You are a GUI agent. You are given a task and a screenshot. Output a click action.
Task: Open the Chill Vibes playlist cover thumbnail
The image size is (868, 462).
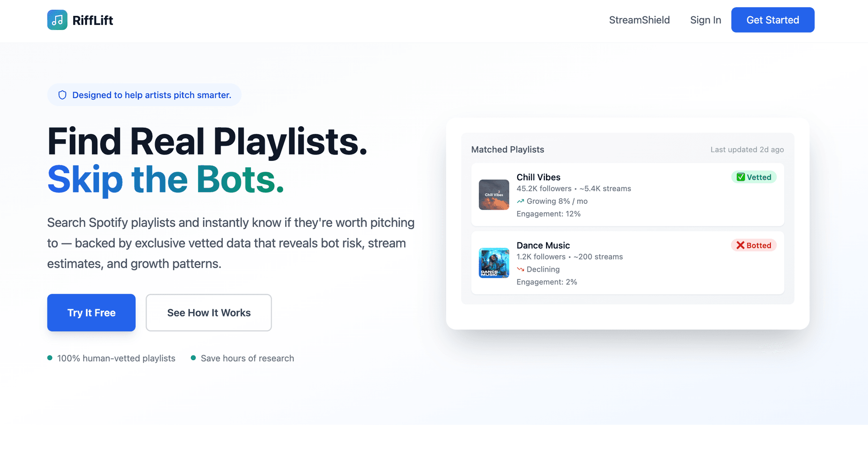494,195
